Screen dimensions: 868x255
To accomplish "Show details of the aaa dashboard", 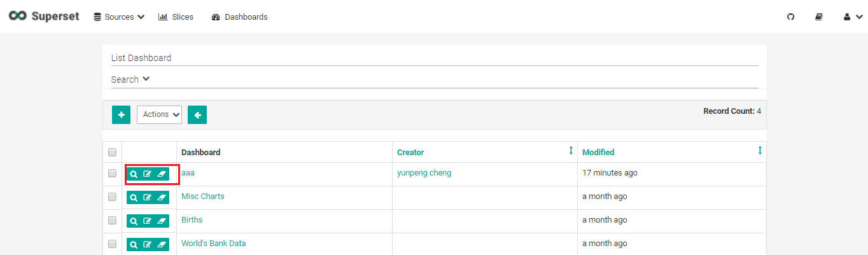I will (x=134, y=174).
